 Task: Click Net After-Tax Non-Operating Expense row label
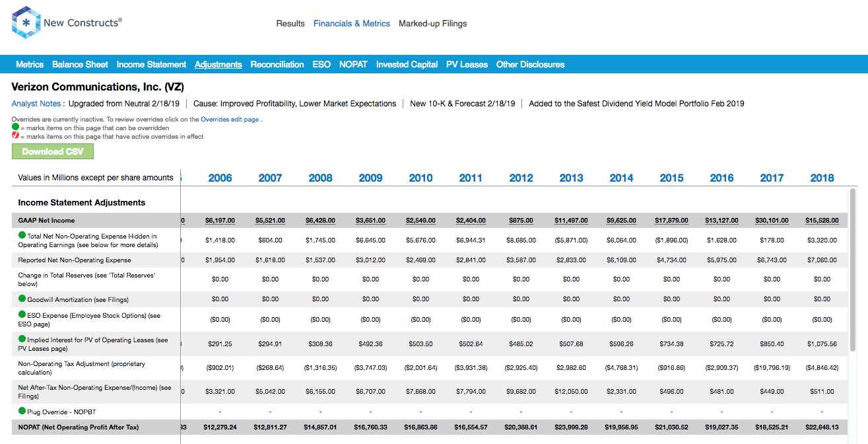[95, 392]
